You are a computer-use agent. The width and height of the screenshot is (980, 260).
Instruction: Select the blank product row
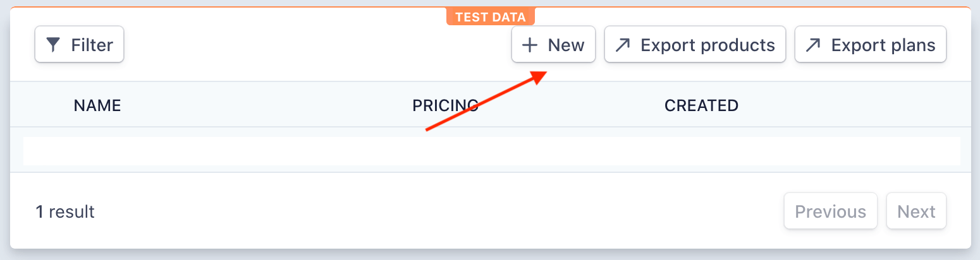click(x=491, y=151)
